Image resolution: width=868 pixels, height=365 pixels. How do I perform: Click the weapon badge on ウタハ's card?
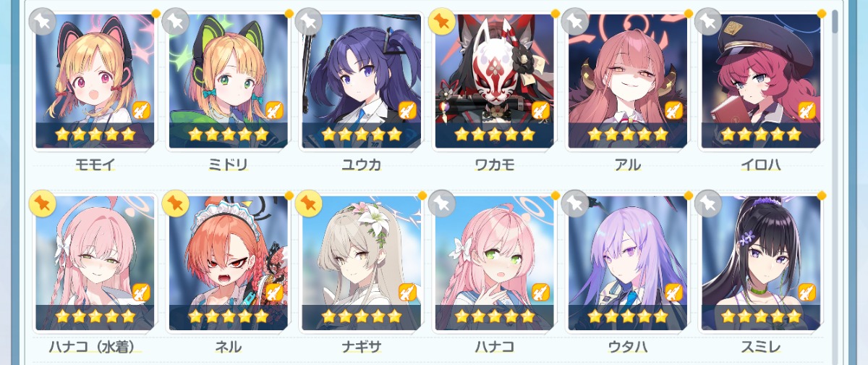(x=673, y=293)
